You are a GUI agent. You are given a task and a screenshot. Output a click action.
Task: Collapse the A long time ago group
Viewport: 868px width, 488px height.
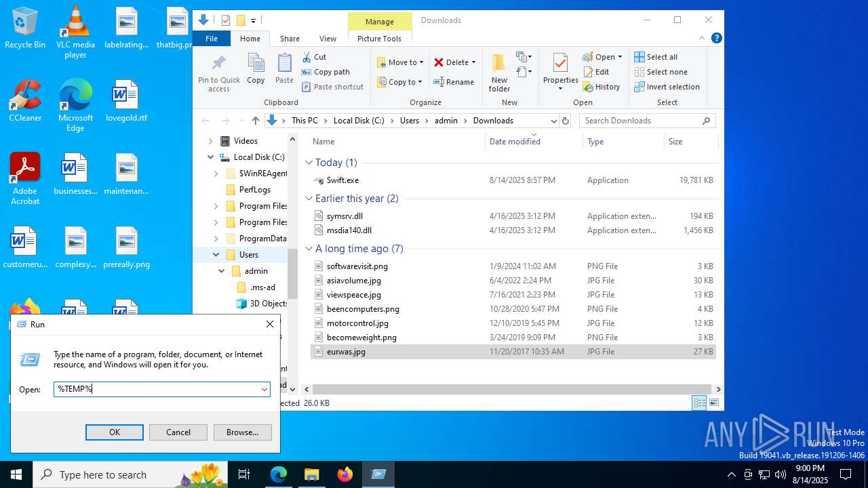pos(309,249)
